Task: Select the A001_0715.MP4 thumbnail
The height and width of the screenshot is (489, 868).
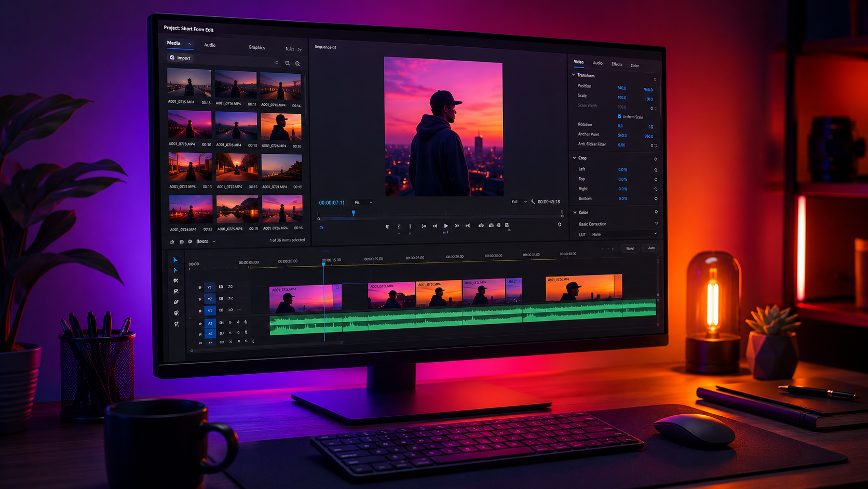Action: click(x=189, y=83)
